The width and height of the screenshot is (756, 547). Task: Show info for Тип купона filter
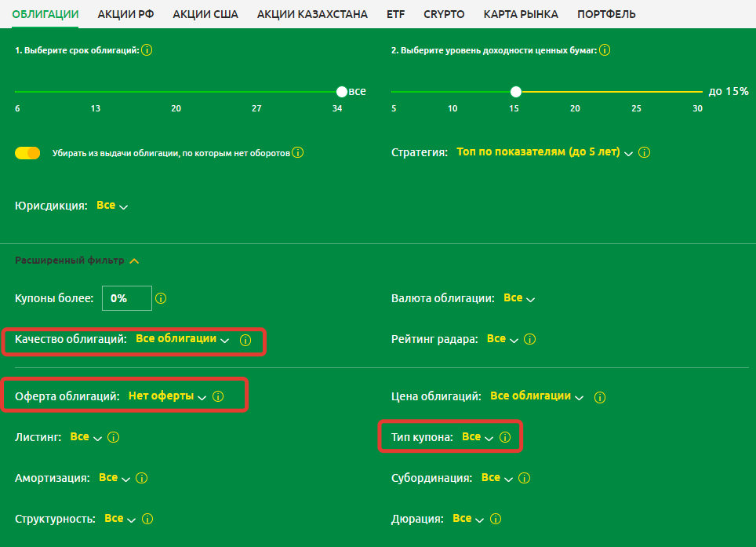(505, 437)
